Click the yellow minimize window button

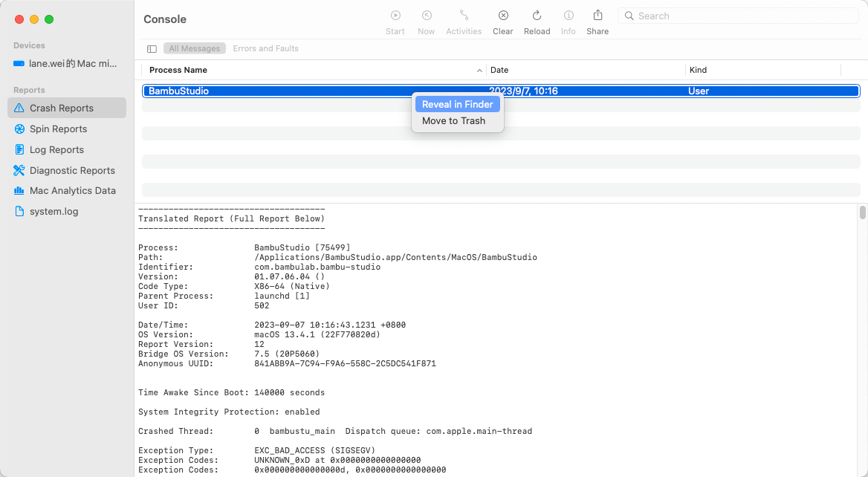click(33, 19)
